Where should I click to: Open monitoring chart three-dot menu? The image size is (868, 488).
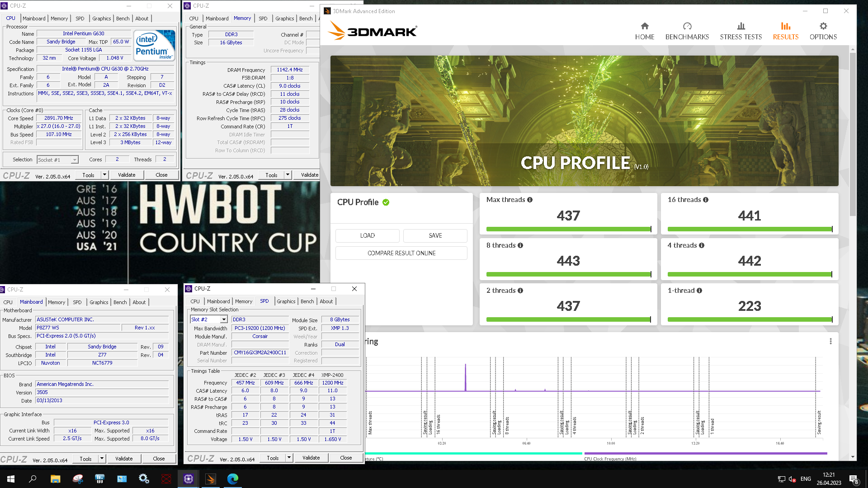click(830, 341)
